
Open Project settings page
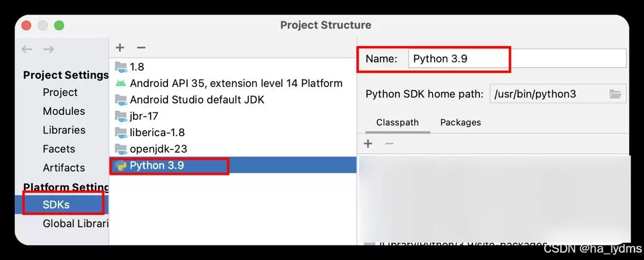(x=60, y=92)
